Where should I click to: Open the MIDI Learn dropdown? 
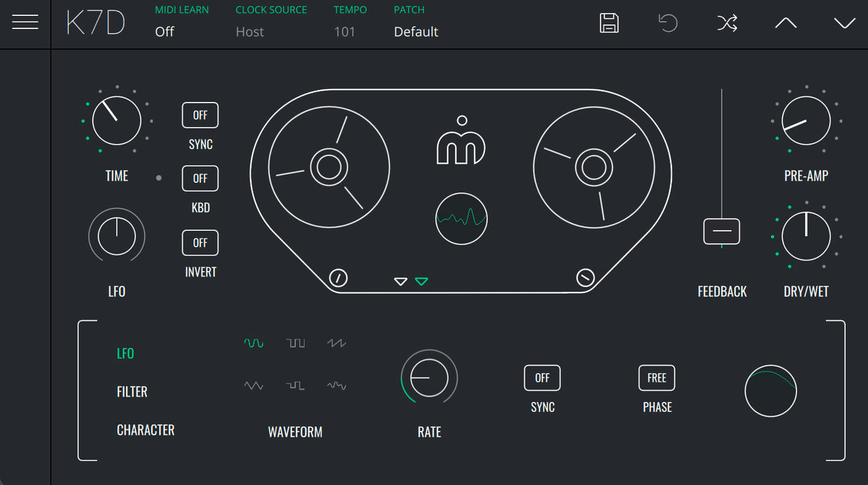[x=165, y=32]
